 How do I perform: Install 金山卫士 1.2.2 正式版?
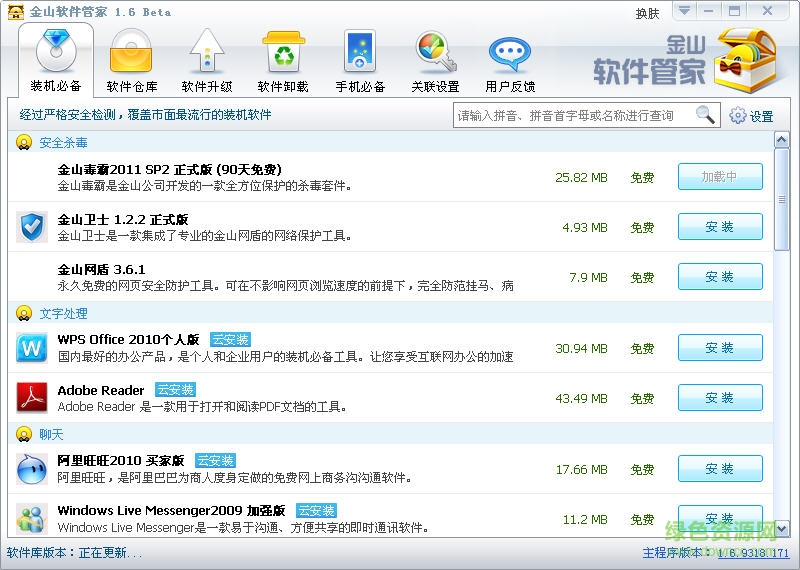[720, 227]
